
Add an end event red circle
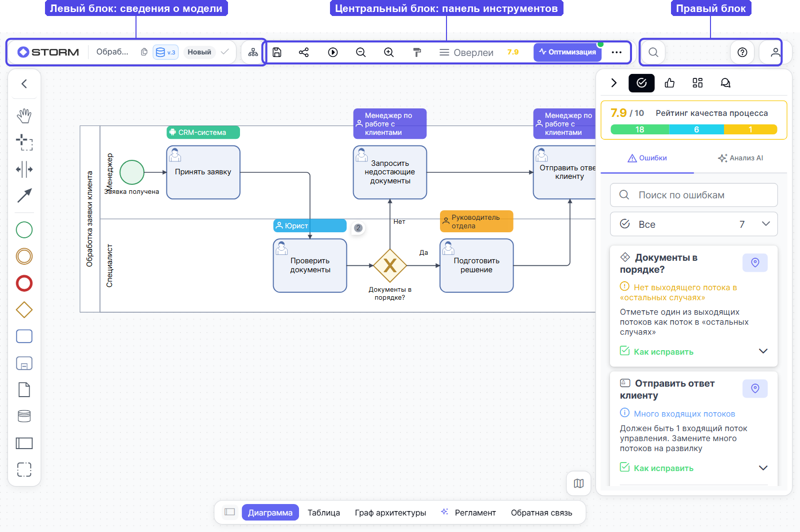[x=24, y=283]
